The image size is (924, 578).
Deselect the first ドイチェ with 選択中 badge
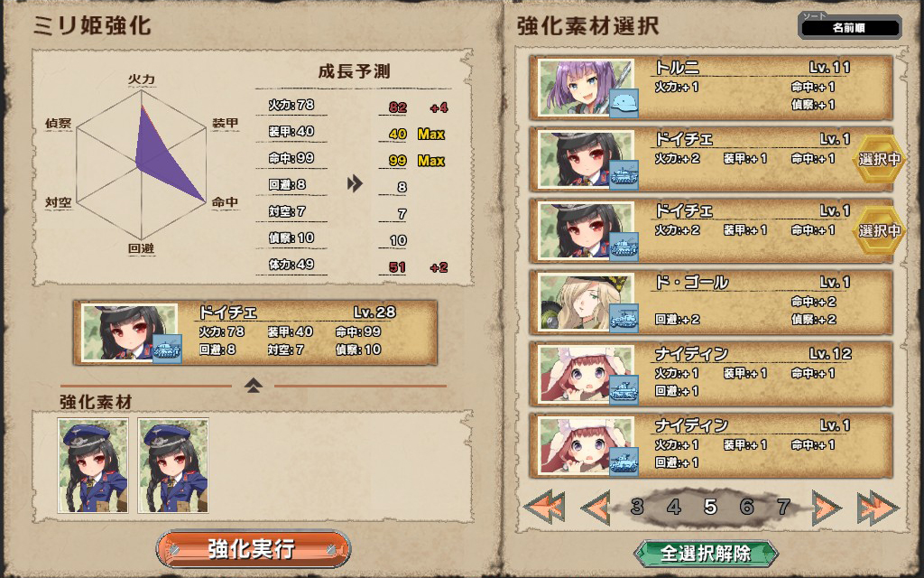point(711,159)
